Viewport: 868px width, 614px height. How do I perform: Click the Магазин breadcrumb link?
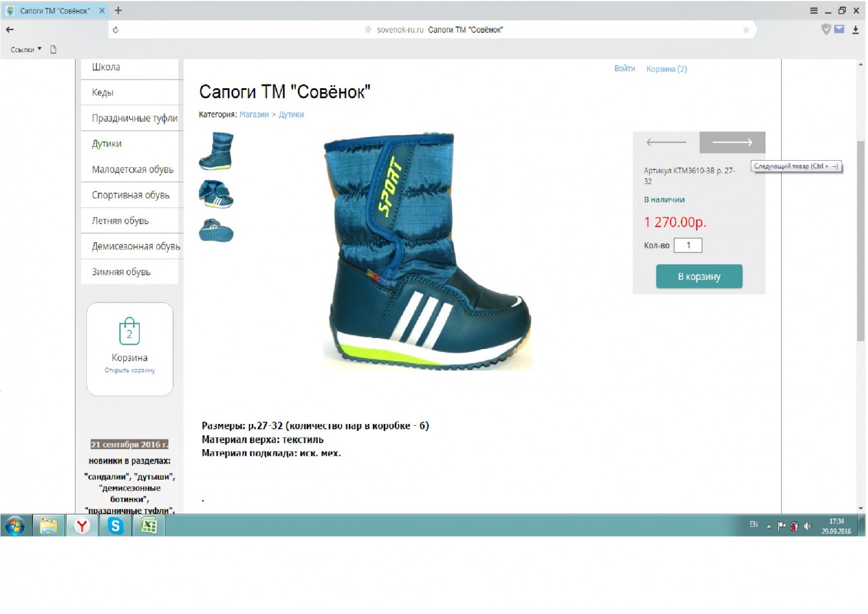[x=254, y=115]
